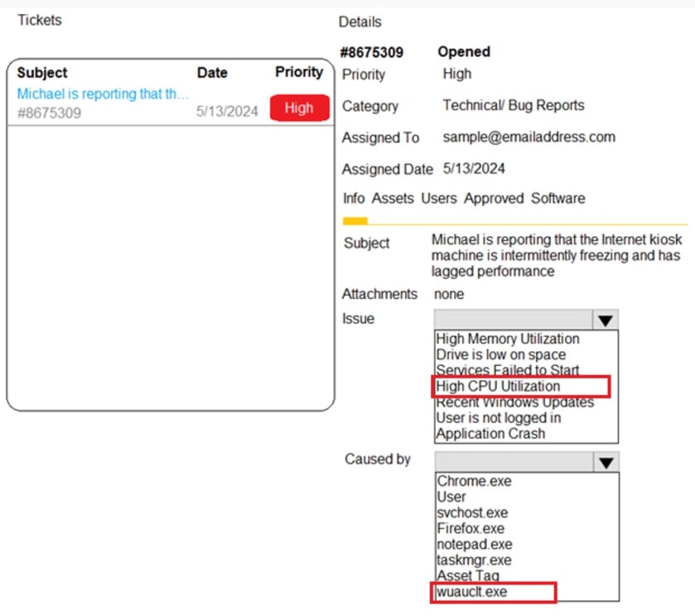Select svchost.exe from the process list
This screenshot has width=695, height=616.
471,513
